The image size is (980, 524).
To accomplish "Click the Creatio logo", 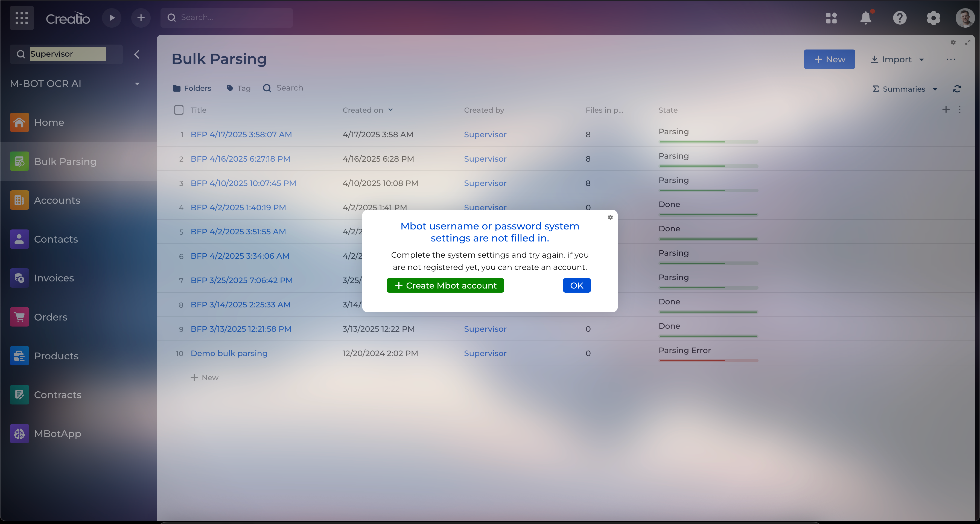I will click(68, 18).
